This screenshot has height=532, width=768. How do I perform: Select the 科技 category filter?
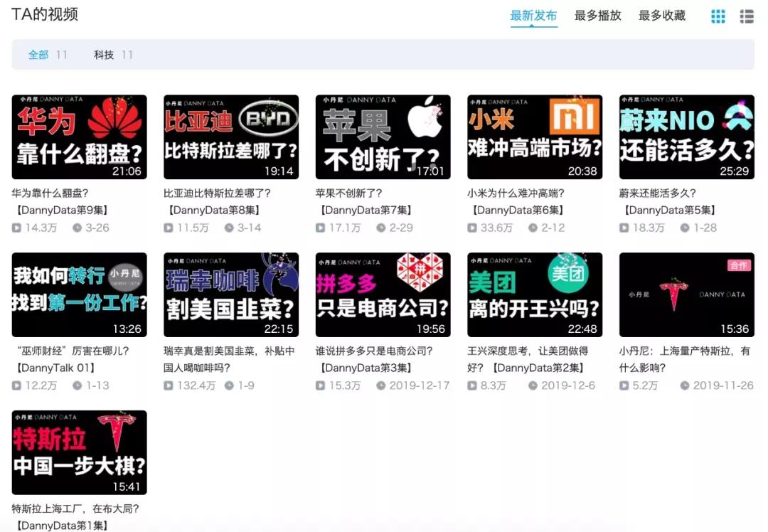[103, 54]
